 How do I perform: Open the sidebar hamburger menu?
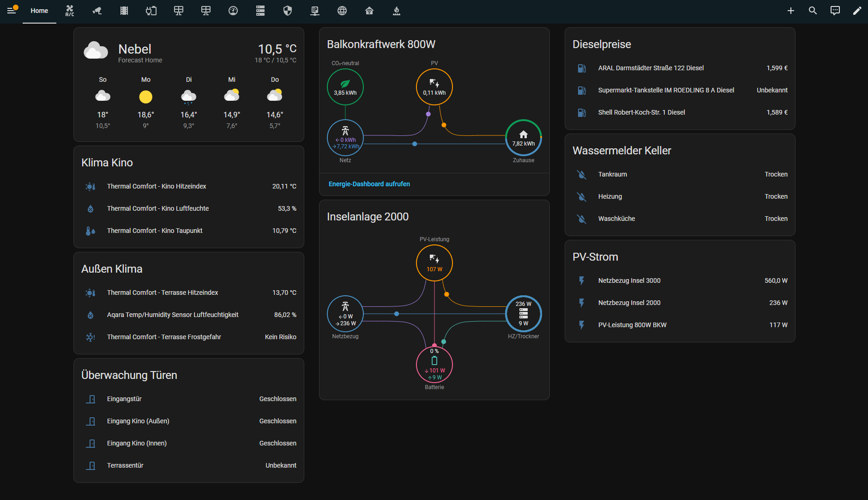(x=12, y=11)
